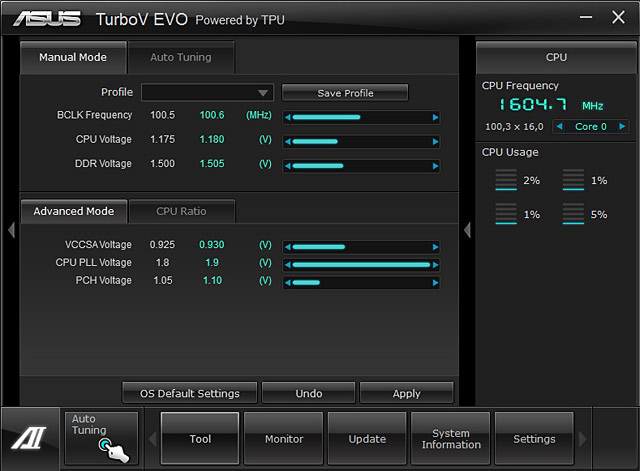Open the Profile dropdown

click(x=207, y=93)
